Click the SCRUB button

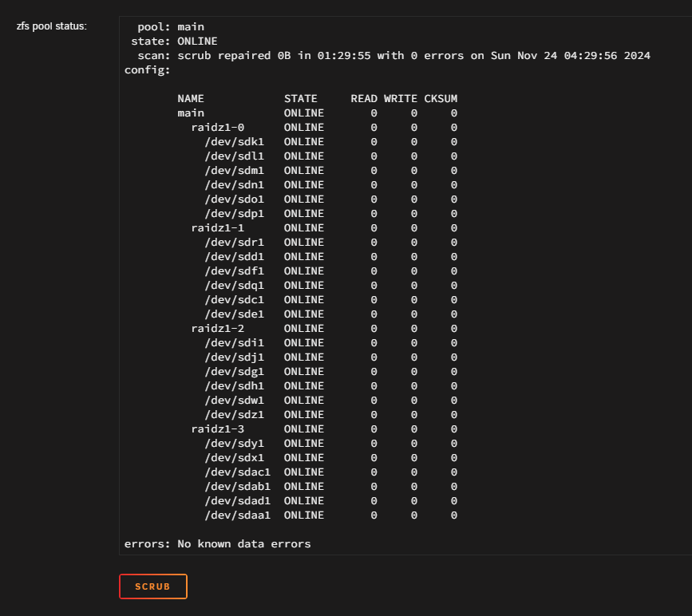(x=152, y=586)
